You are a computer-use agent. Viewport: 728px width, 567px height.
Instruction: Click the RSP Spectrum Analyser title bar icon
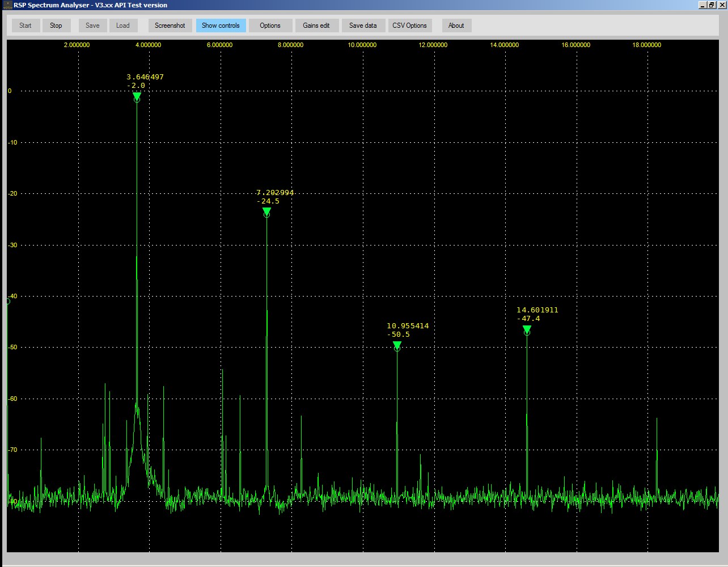[7, 5]
